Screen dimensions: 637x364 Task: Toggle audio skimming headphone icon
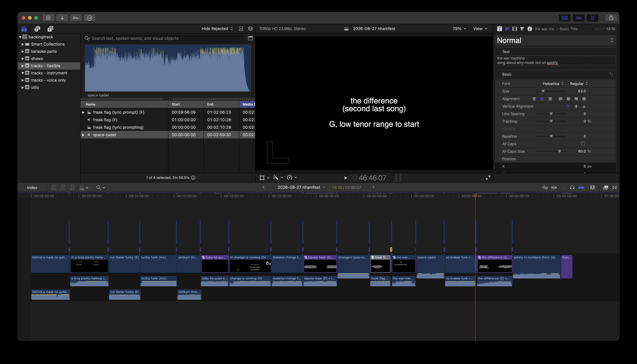coord(572,188)
